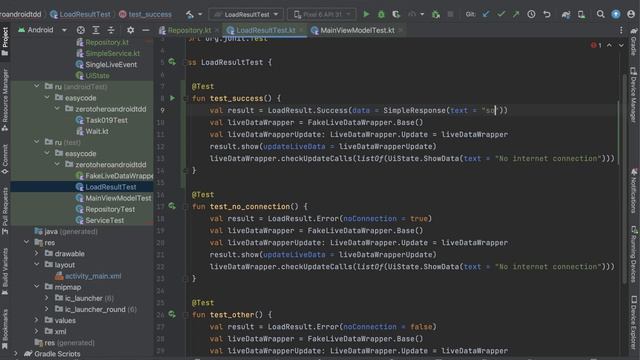Image resolution: width=640 pixels, height=360 pixels.
Task: Run LoadResultTest class from gutter icon
Action: click(172, 62)
